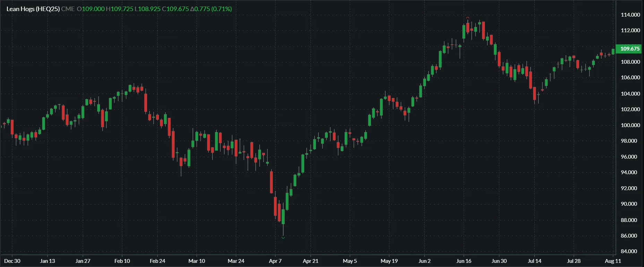This screenshot has width=644, height=267.
Task: Click the low value 108.925 in header
Action: 149,9
